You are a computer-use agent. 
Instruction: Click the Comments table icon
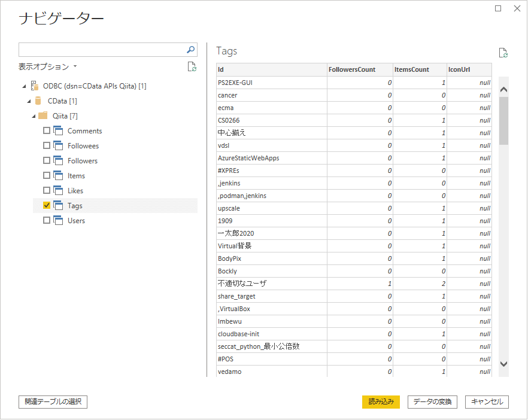[x=58, y=130]
